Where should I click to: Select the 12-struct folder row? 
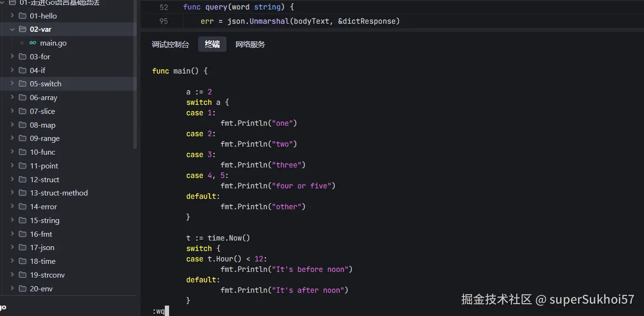coord(68,179)
